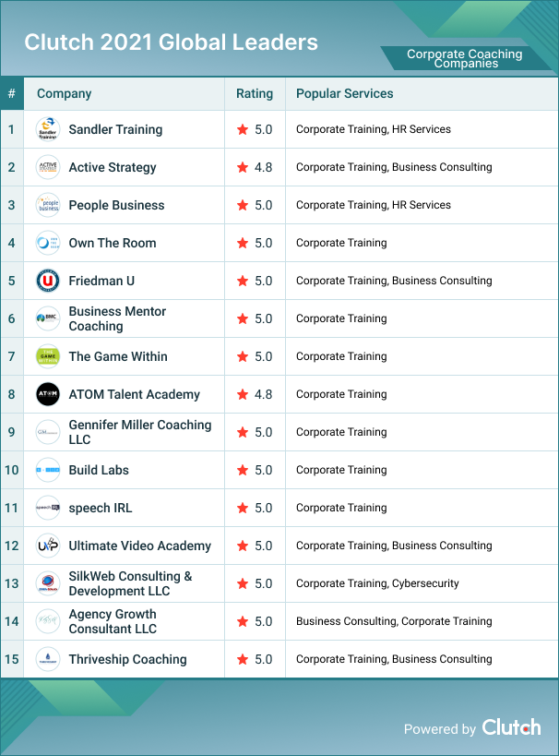Click the Clutch logo in the footer
This screenshot has width=559, height=756.
511,727
